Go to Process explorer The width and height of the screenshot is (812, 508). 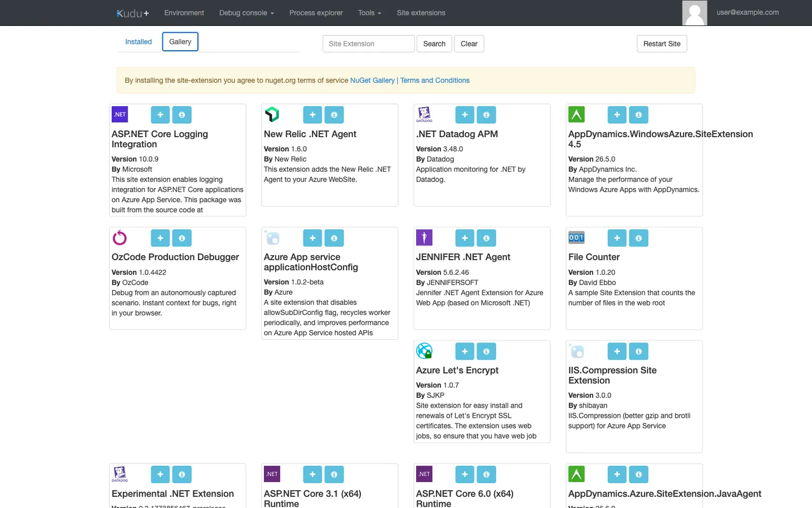316,12
